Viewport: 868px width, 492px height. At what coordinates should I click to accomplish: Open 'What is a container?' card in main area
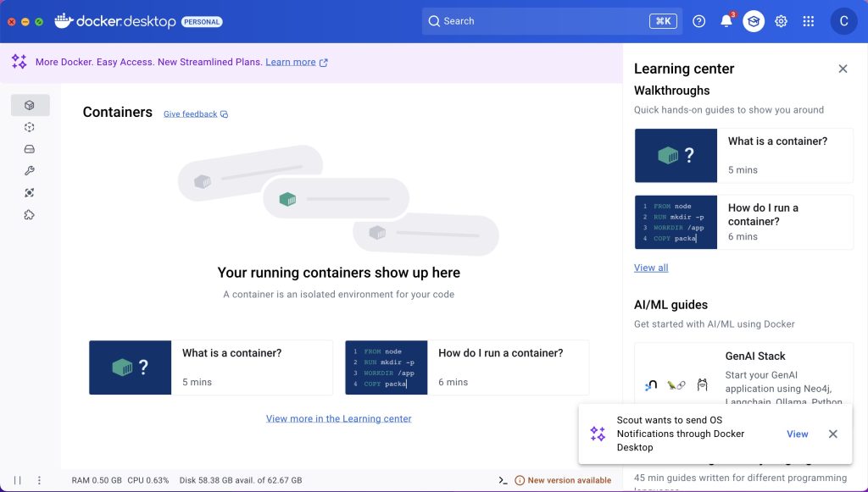(x=211, y=368)
